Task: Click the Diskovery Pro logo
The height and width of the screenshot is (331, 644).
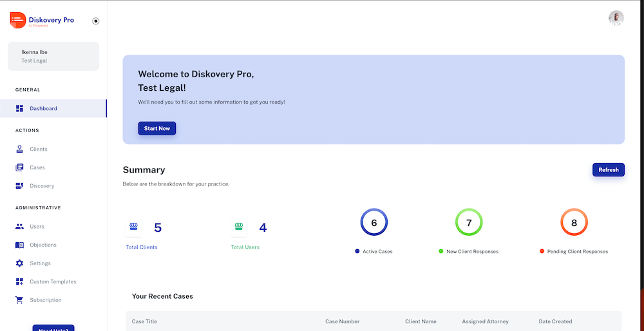Action: [43, 21]
